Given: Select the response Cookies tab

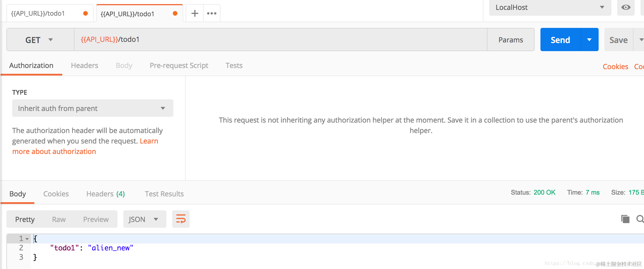Looking at the screenshot, I should 56,194.
